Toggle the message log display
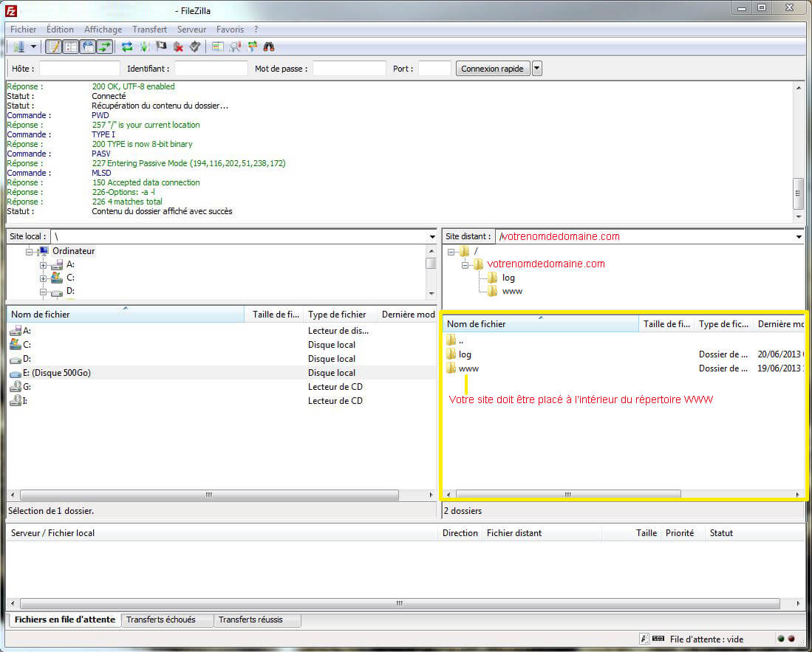Viewport: 812px width, 652px height. pyautogui.click(x=53, y=47)
